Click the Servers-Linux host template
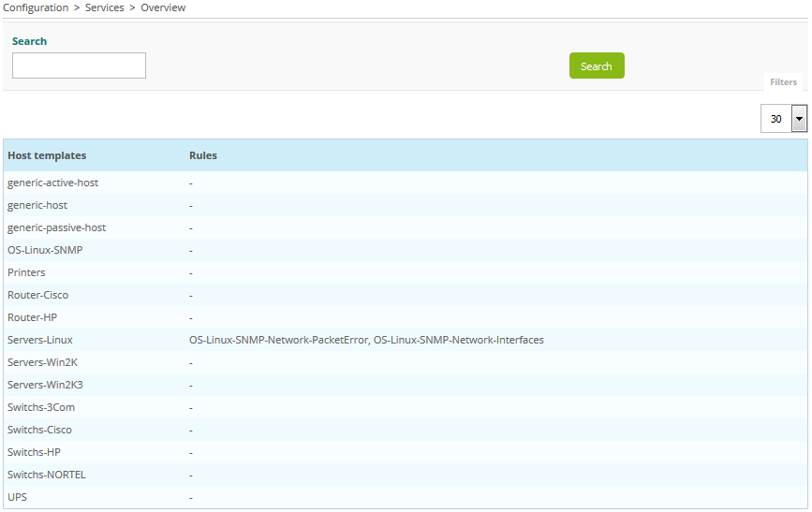 click(39, 340)
